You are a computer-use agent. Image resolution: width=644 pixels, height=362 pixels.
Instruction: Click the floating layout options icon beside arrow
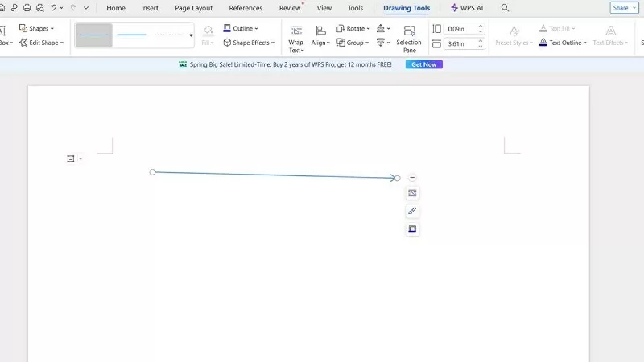(x=412, y=193)
